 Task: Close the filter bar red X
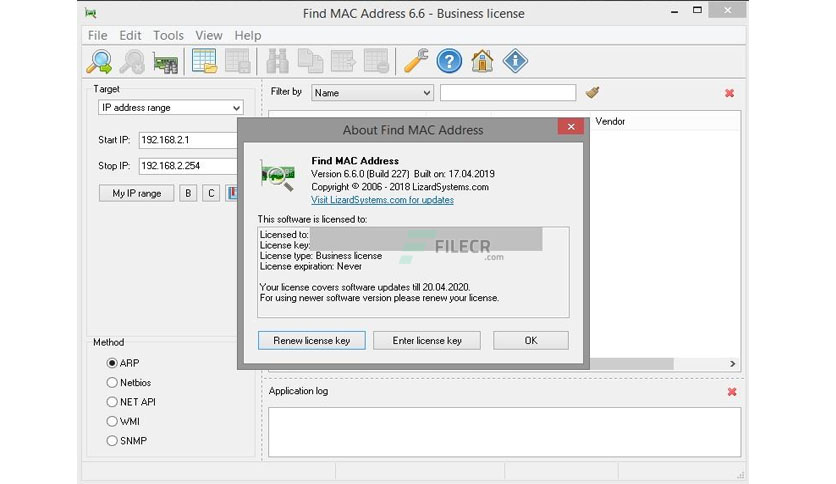point(729,93)
